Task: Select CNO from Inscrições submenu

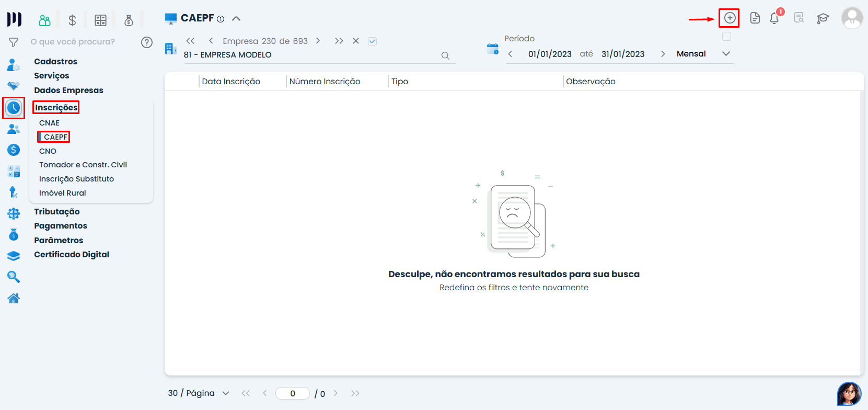Action: click(48, 151)
